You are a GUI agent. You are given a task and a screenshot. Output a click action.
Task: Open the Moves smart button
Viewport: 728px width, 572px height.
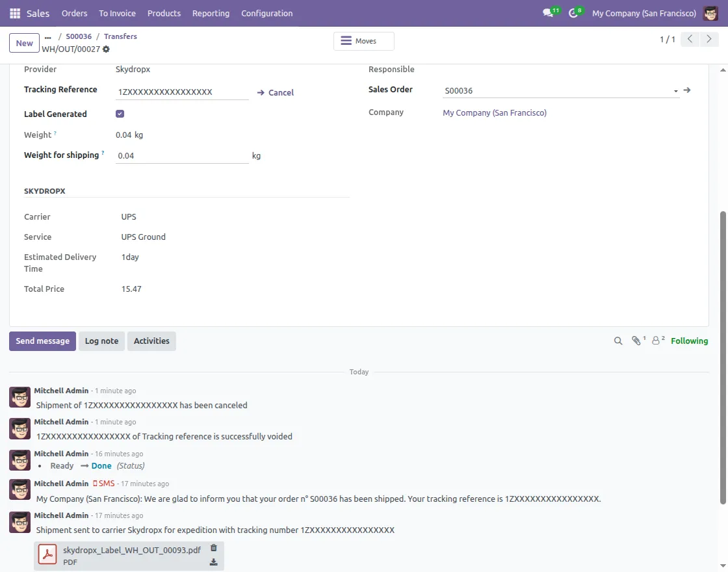363,40
